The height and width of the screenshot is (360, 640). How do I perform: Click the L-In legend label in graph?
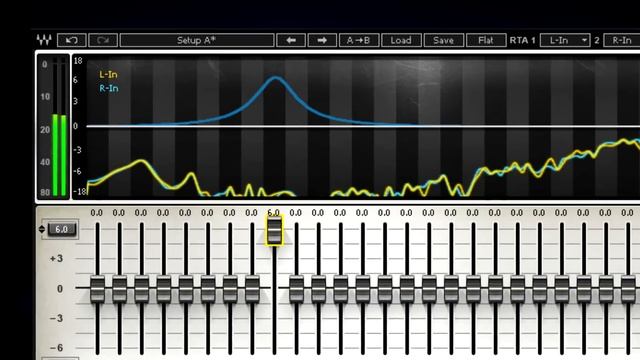tap(108, 74)
